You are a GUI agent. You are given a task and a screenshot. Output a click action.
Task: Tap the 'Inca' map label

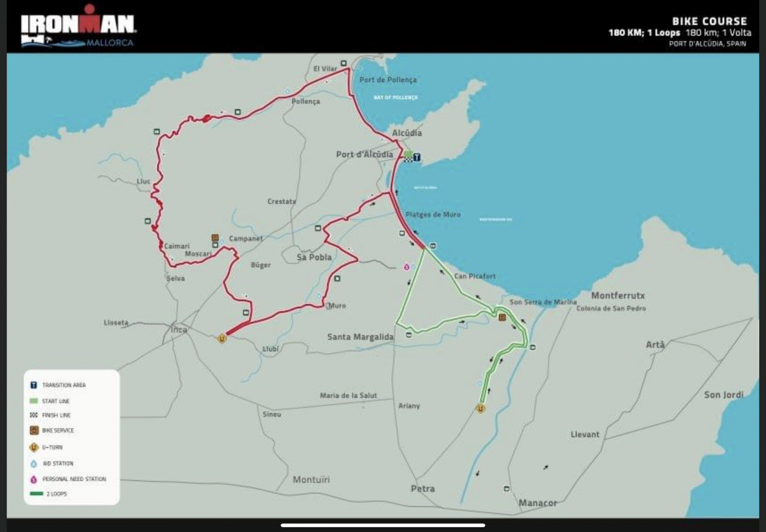[179, 330]
